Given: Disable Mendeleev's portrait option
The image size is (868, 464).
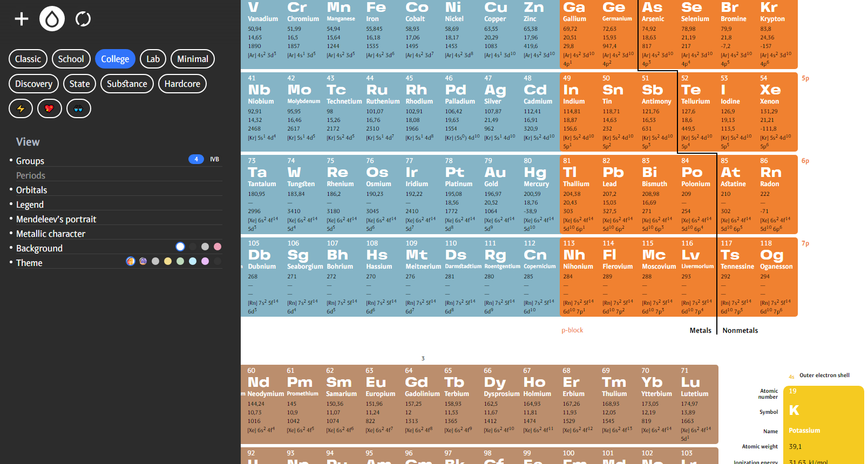Looking at the screenshot, I should (56, 219).
